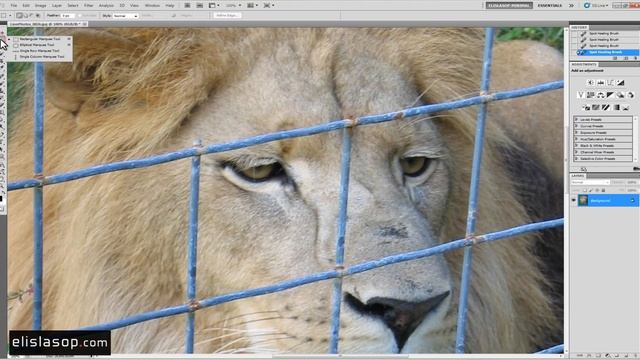Expand Hue/Saturation Presets list
This screenshot has height=360, width=640.
[x=576, y=139]
